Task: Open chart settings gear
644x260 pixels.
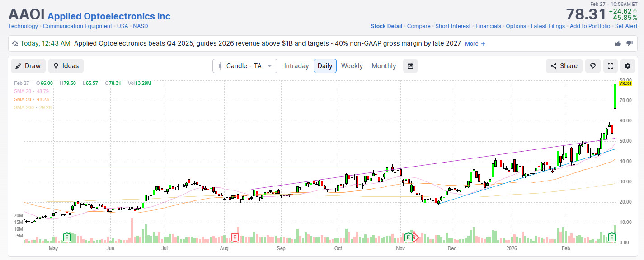Action: 628,66
